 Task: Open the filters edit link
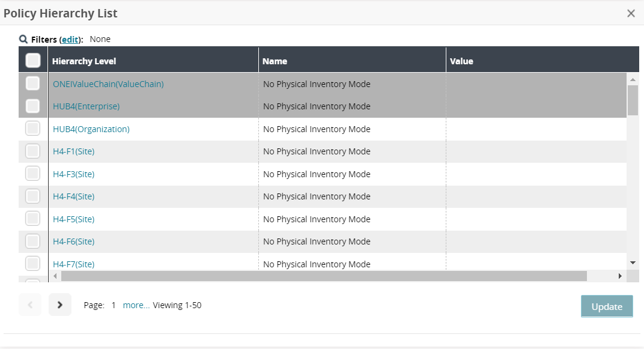[x=70, y=39]
